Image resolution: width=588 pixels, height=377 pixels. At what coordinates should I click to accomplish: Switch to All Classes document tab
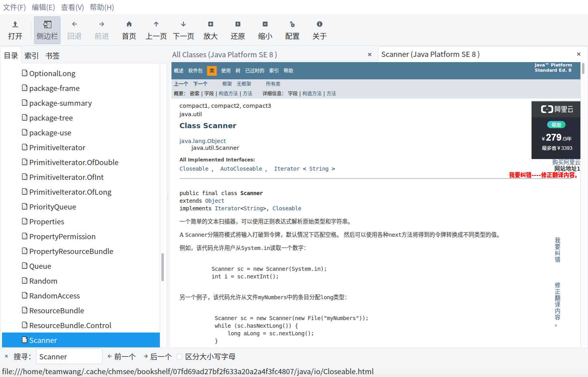click(225, 54)
